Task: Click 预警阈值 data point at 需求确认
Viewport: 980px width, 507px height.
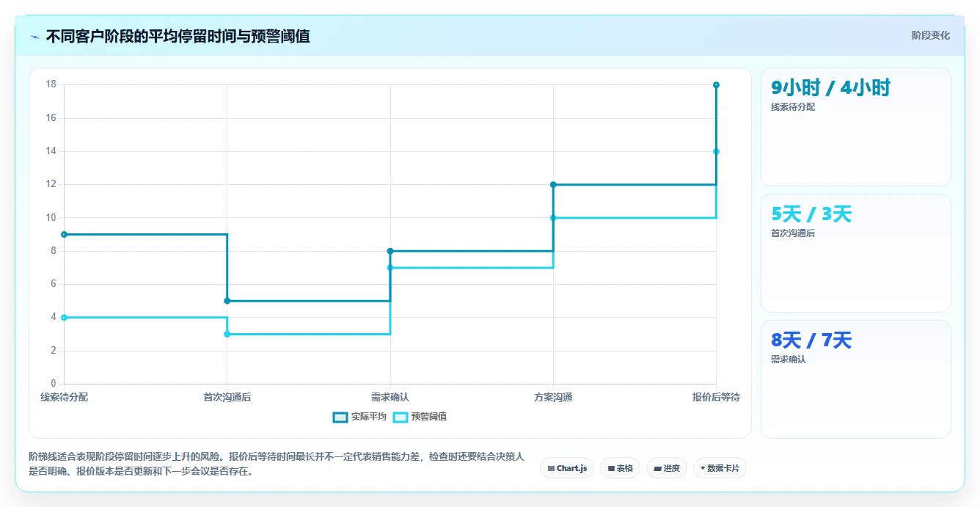Action: [390, 268]
